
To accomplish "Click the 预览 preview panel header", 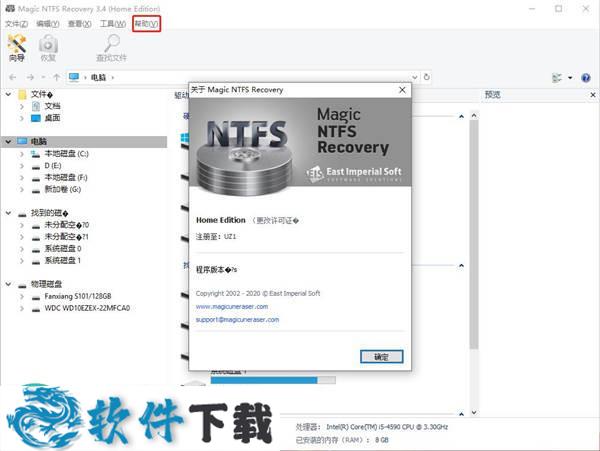I will [492, 94].
